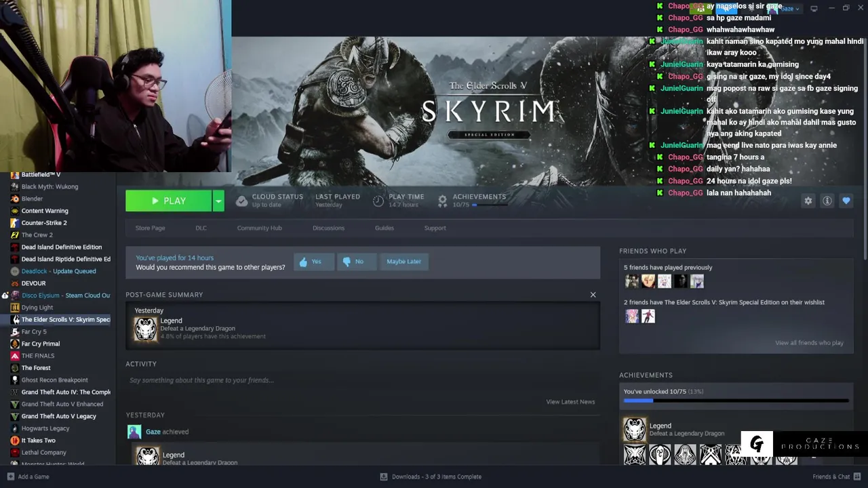Click the DEVOUR game icon
The image size is (868, 488).
pos(15,283)
